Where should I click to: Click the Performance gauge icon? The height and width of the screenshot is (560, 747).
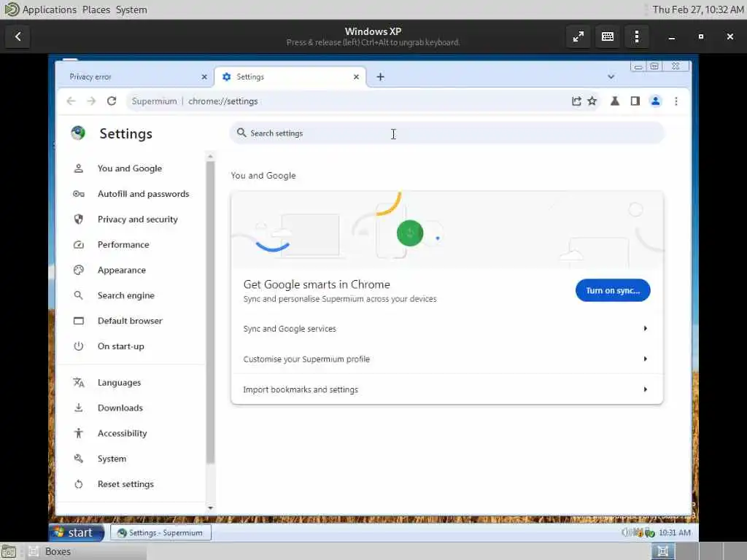pos(79,245)
